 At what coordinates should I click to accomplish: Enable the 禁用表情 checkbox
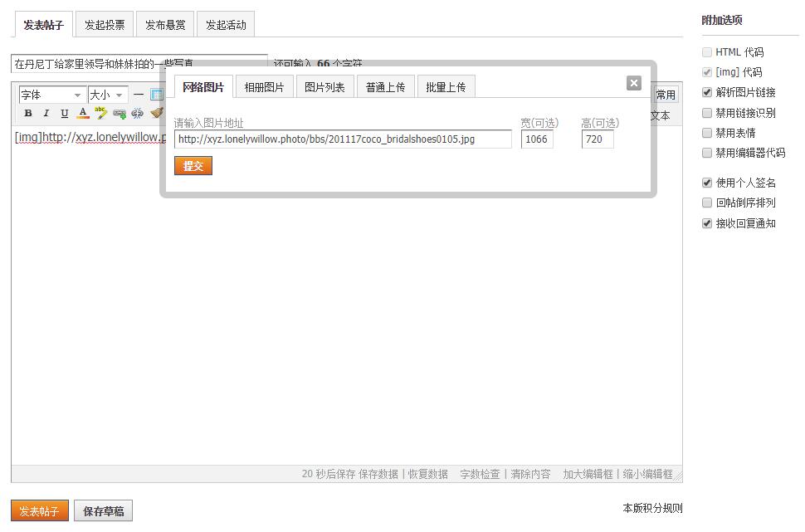pyautogui.click(x=707, y=133)
